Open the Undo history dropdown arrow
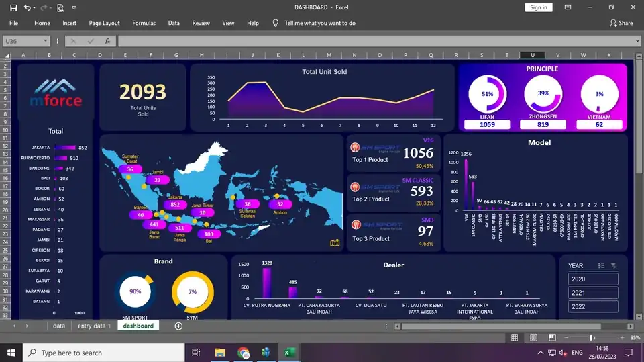The height and width of the screenshot is (362, 644). point(34,8)
